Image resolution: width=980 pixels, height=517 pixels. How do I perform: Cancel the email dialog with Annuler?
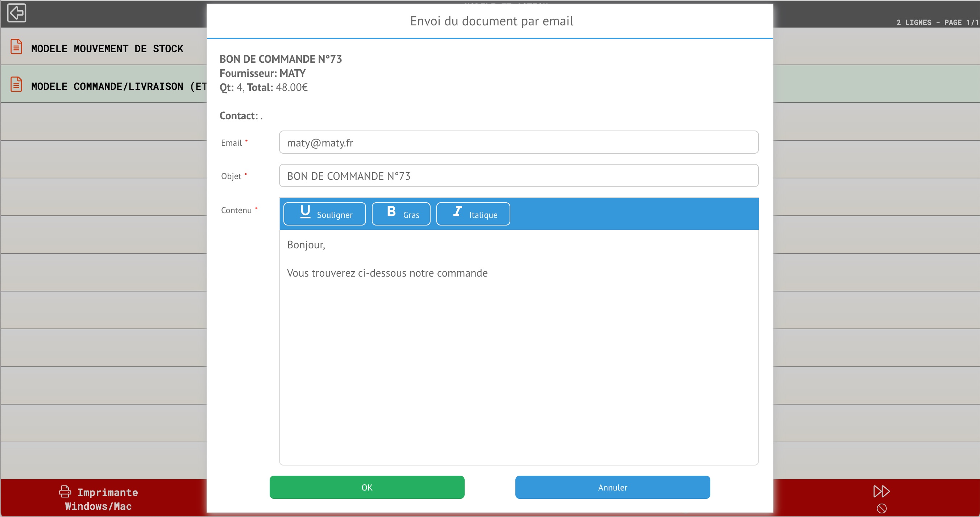pos(612,487)
